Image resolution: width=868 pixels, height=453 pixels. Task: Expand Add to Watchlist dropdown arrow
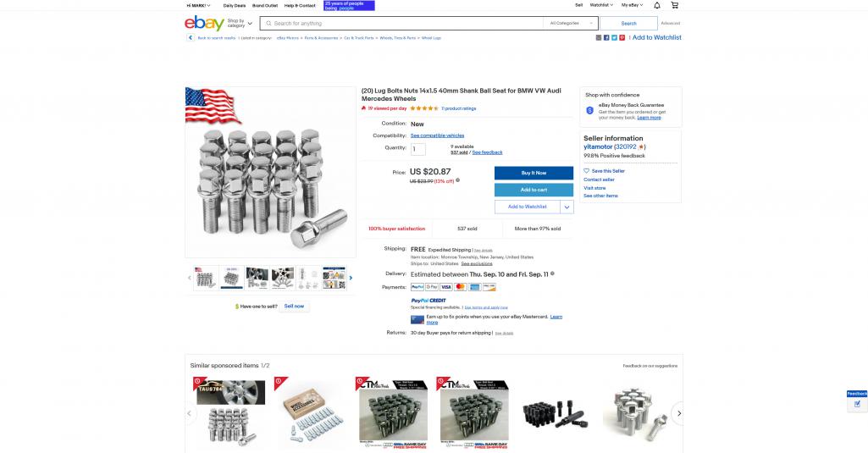567,207
